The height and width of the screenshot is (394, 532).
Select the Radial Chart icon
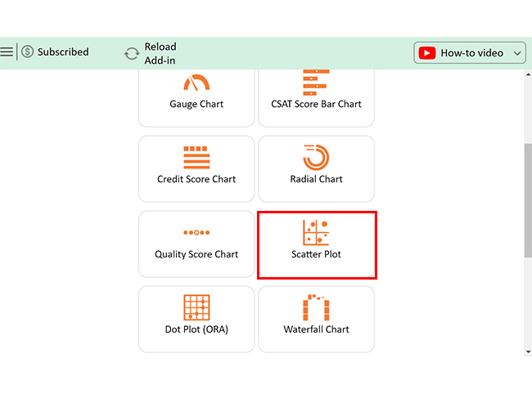click(x=316, y=158)
